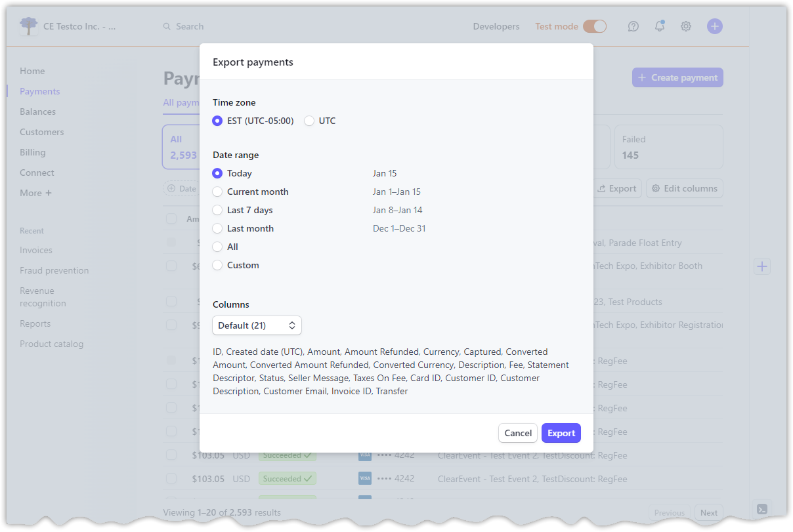Open the notifications bell
The width and height of the screenshot is (793, 532).
pyautogui.click(x=659, y=26)
